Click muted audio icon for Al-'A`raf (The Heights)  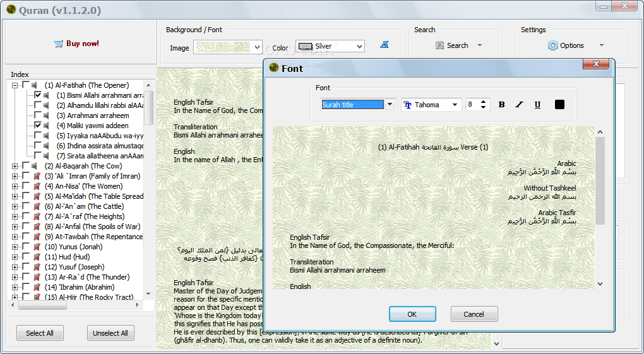tap(37, 216)
